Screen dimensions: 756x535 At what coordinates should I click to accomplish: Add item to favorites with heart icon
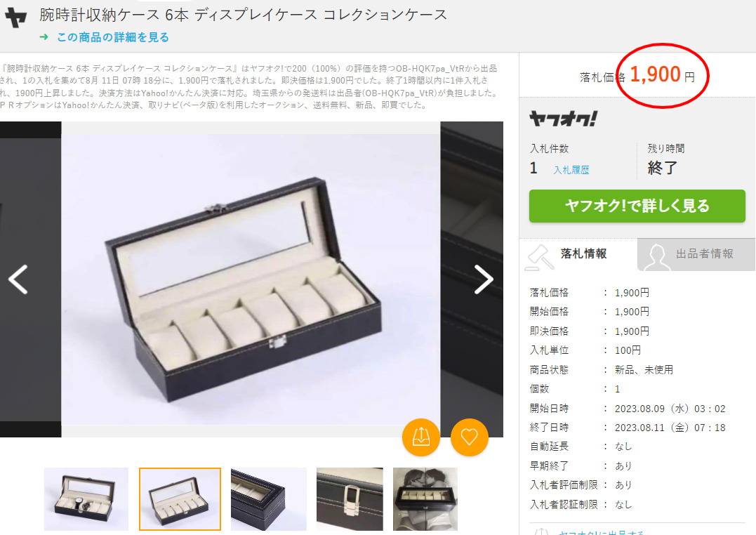(x=469, y=437)
